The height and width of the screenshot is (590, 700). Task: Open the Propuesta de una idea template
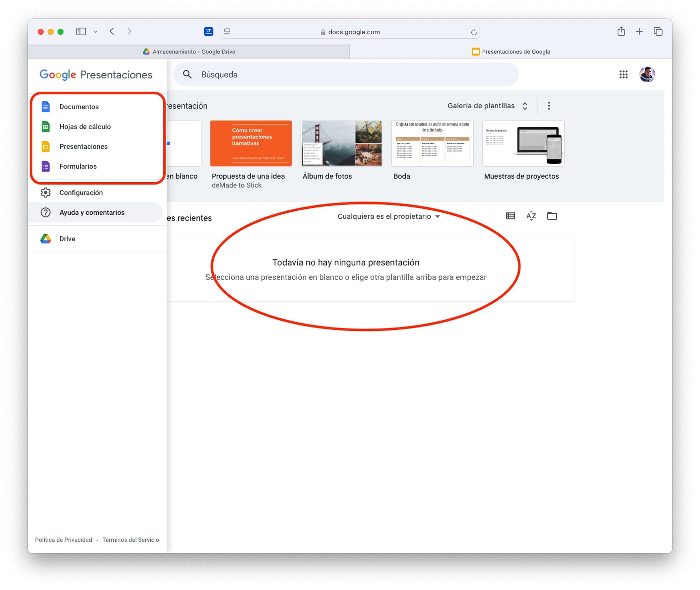[251, 143]
